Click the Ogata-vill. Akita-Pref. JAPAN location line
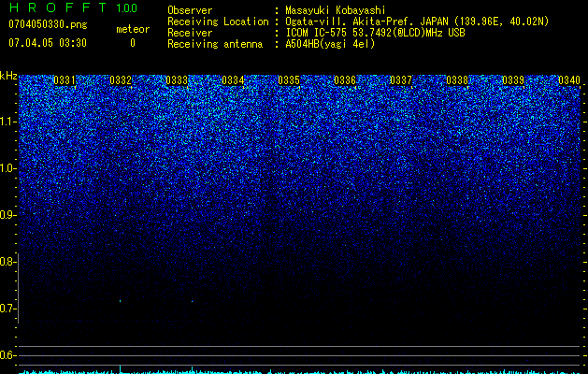This screenshot has height=374, width=588. 417,22
